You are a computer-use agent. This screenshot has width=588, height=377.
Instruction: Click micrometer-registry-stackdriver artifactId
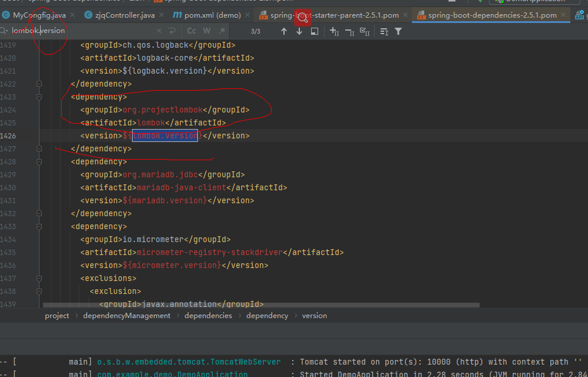pos(210,253)
